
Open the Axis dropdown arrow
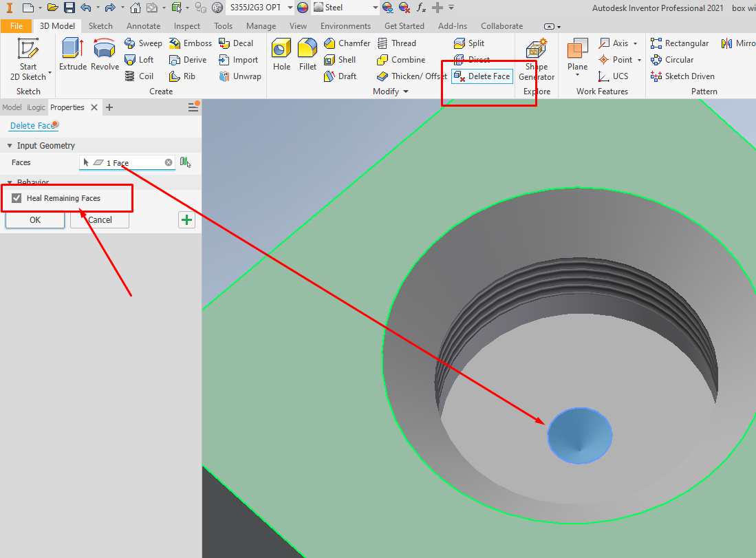click(635, 43)
